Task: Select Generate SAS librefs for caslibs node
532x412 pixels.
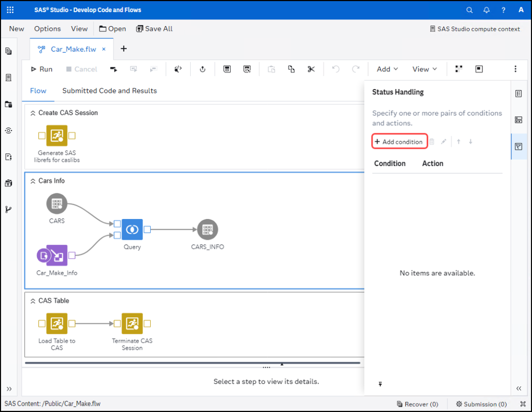Action: point(56,135)
